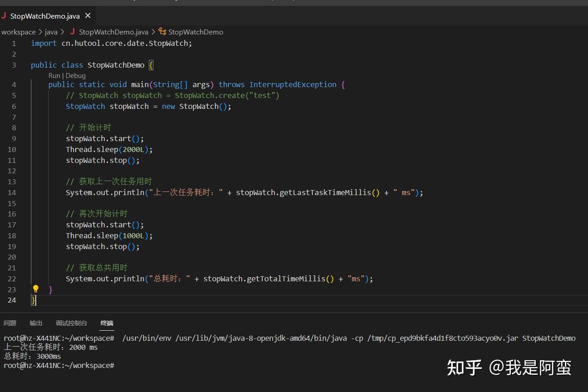Run the main method via the Run code lens
Screen dimensions: 588x392
pyautogui.click(x=54, y=75)
